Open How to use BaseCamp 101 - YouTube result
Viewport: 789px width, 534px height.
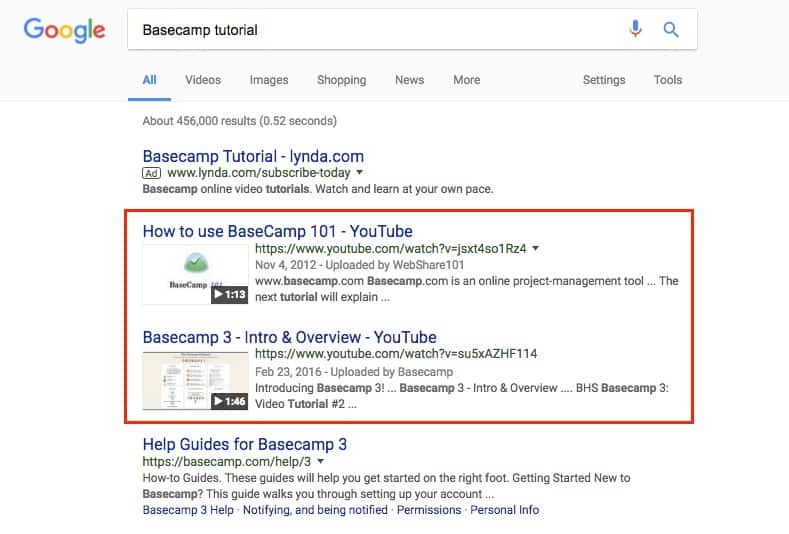pos(277,231)
